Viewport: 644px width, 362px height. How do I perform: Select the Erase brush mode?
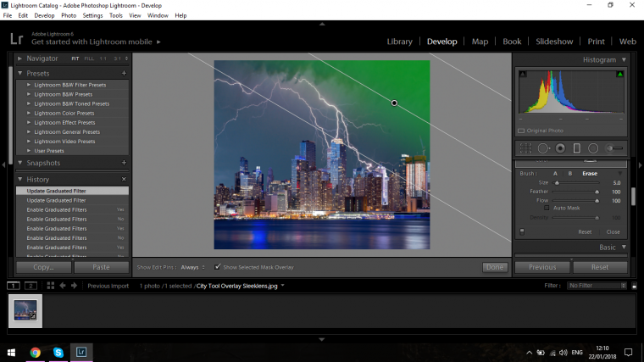pos(590,174)
